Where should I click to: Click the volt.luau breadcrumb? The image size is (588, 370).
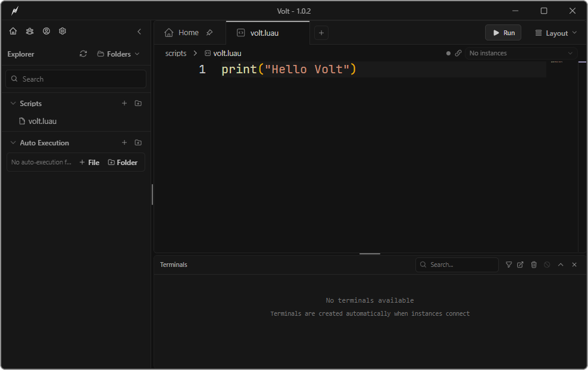(x=223, y=53)
